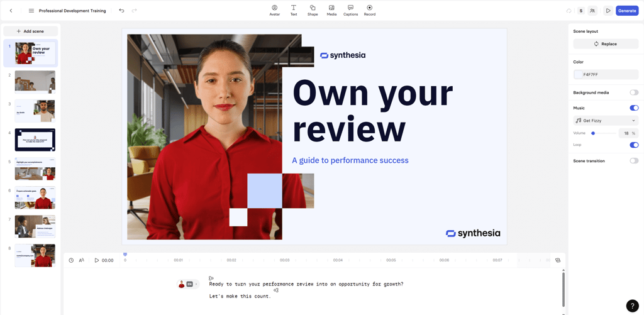This screenshot has height=315, width=644.
Task: Select scene 8 thumbnail
Action: coord(35,255)
